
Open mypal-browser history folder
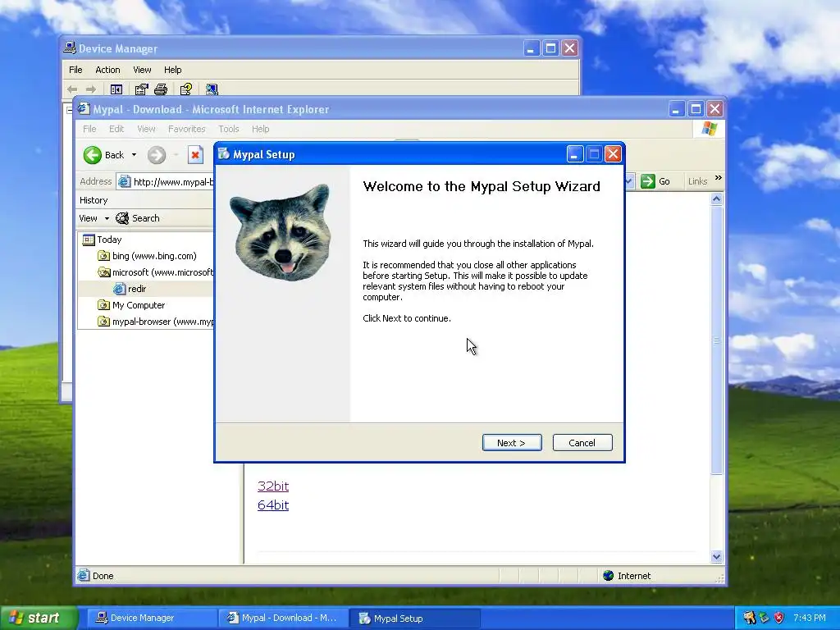point(155,322)
